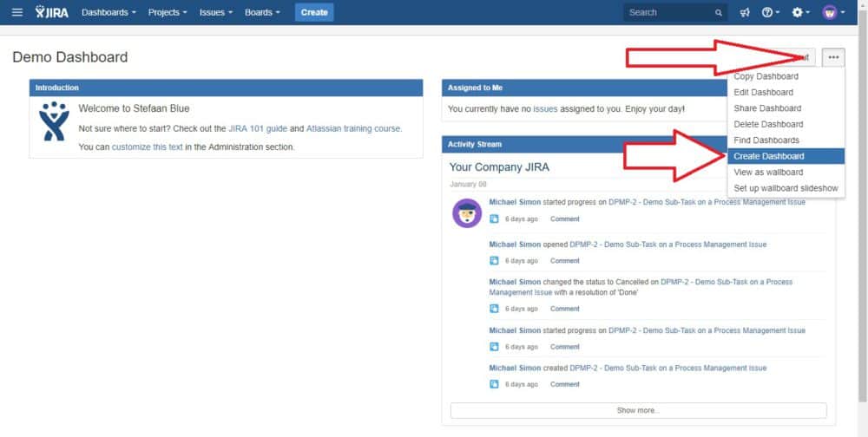The image size is (868, 437).
Task: Click the blue Create button
Action: [314, 12]
